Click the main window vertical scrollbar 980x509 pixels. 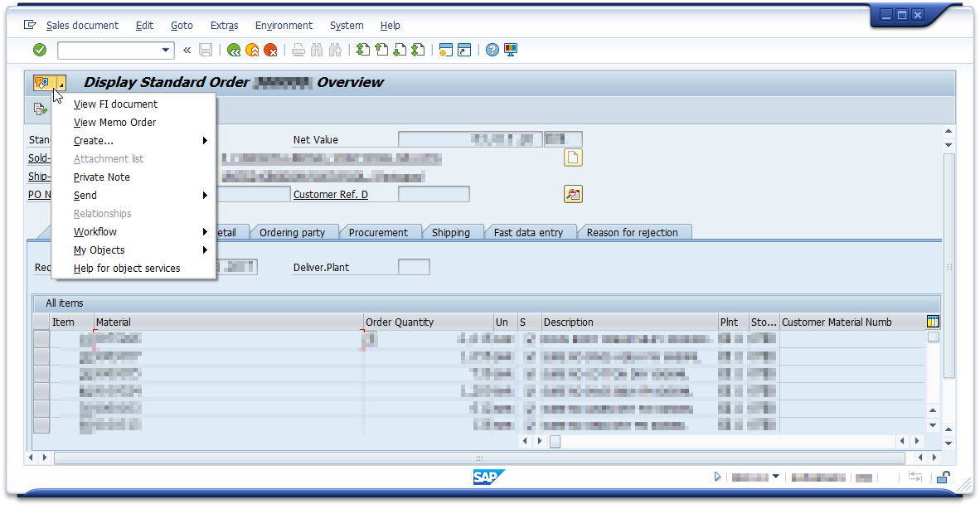tap(948, 265)
